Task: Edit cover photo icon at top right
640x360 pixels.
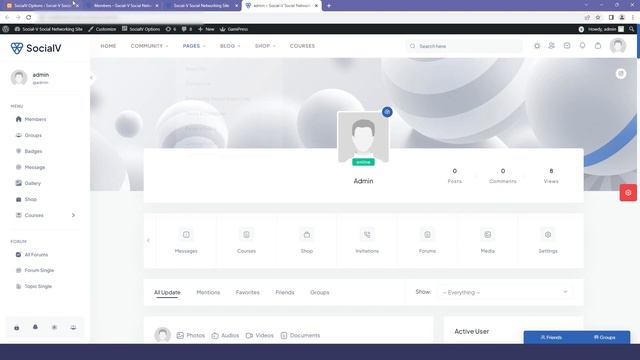Action: click(621, 73)
